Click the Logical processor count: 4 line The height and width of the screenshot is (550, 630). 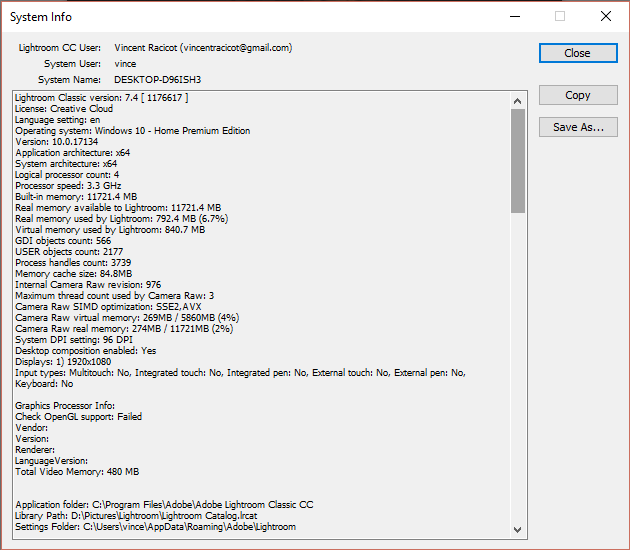tap(67, 175)
